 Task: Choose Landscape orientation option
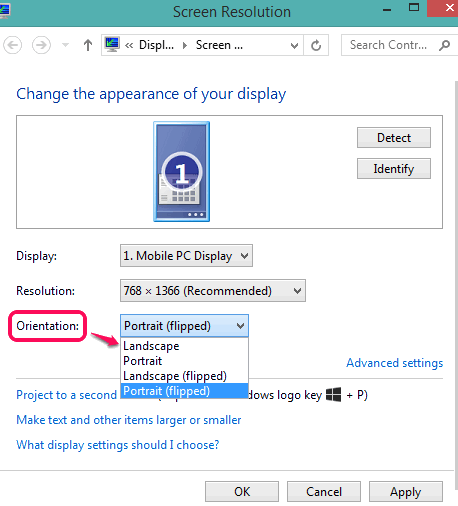pyautogui.click(x=184, y=346)
